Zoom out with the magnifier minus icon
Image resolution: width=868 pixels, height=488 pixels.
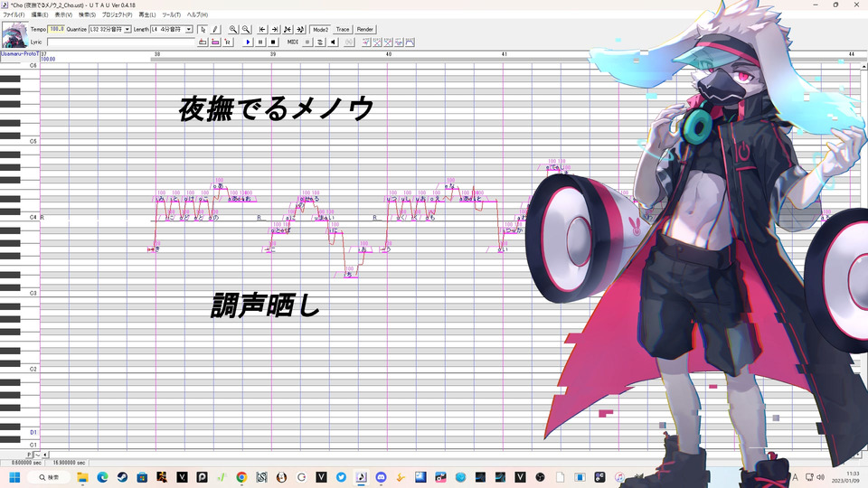[x=246, y=29]
